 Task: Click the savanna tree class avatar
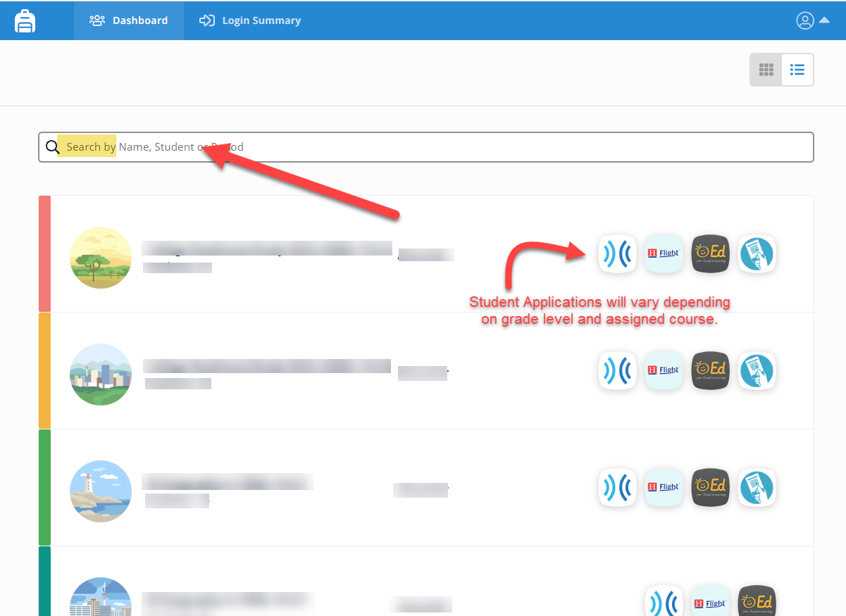click(101, 258)
